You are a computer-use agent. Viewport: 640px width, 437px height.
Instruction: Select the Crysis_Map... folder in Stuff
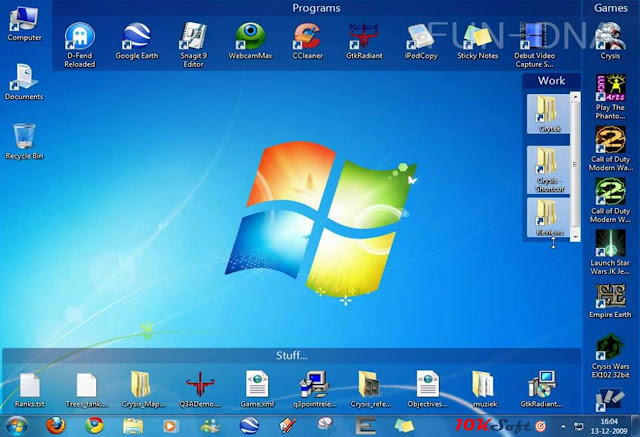[x=143, y=390]
